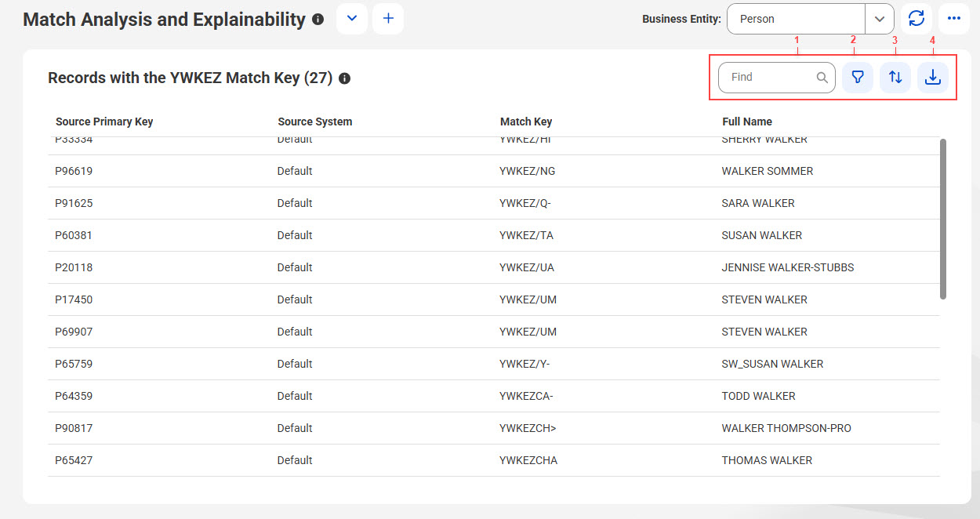Image resolution: width=980 pixels, height=519 pixels.
Task: Click YWKEZ/UM in the P17450 row
Action: coord(528,299)
